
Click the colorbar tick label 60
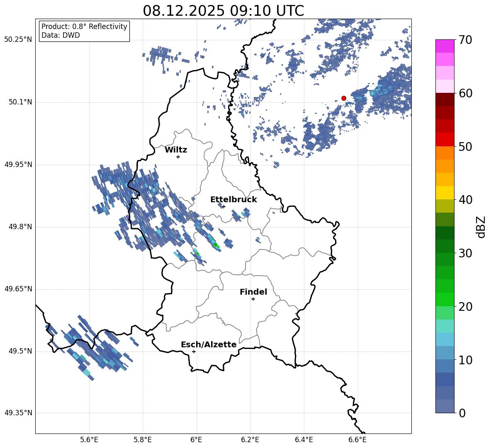coord(465,93)
